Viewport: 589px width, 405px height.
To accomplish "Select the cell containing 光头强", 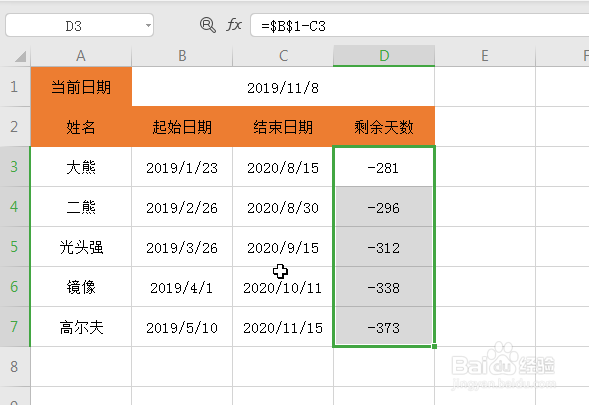I will coord(81,247).
